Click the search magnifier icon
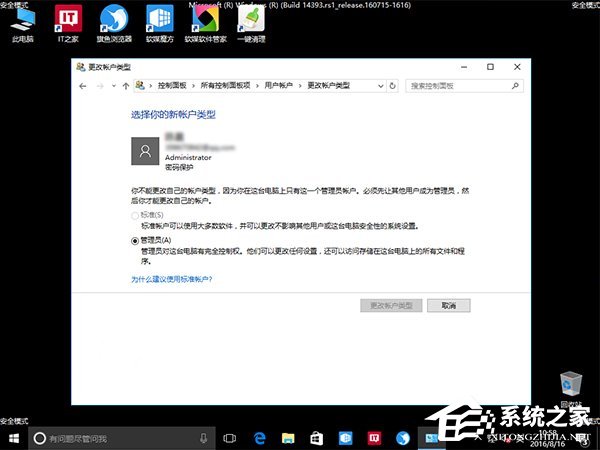The height and width of the screenshot is (450, 600). click(515, 86)
